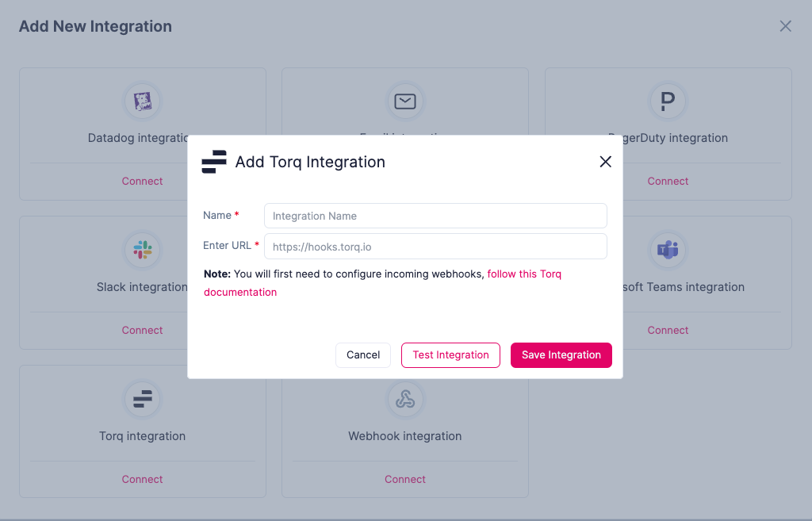The image size is (812, 521).
Task: Open the follow this Torq documentation link
Action: click(x=524, y=274)
